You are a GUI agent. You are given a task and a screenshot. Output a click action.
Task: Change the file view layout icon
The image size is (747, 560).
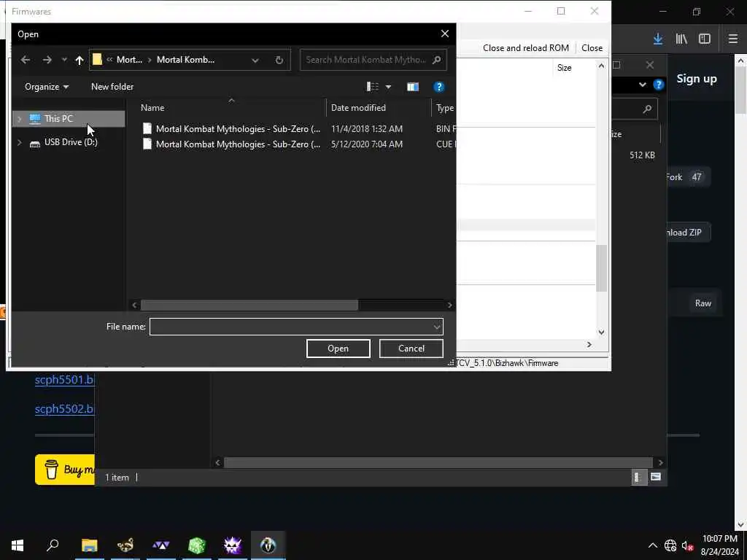click(x=373, y=87)
